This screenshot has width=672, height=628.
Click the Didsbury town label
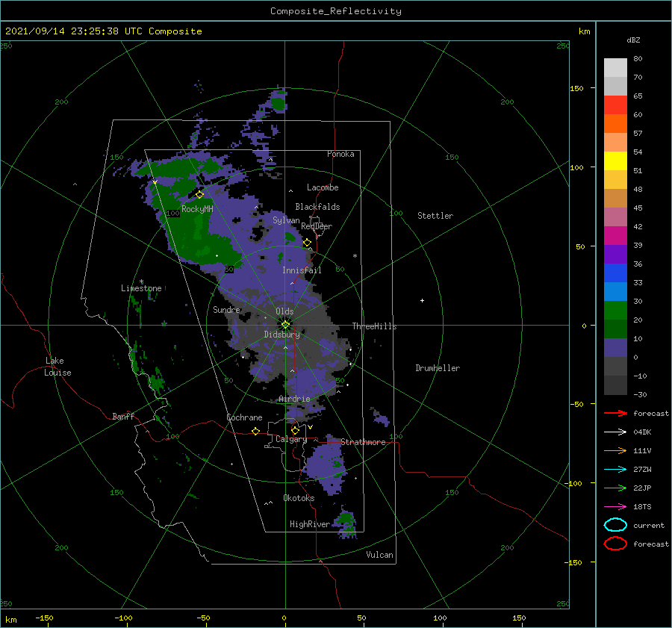pyautogui.click(x=282, y=335)
